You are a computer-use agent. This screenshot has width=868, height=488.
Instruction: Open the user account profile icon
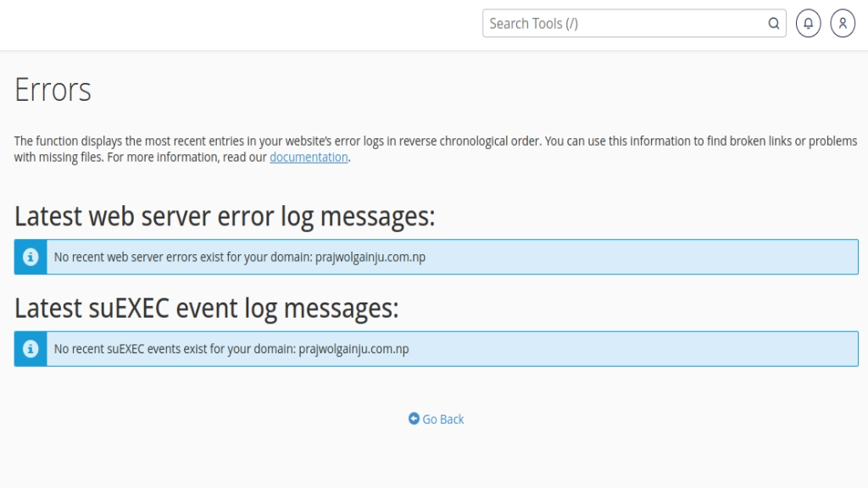(x=842, y=24)
